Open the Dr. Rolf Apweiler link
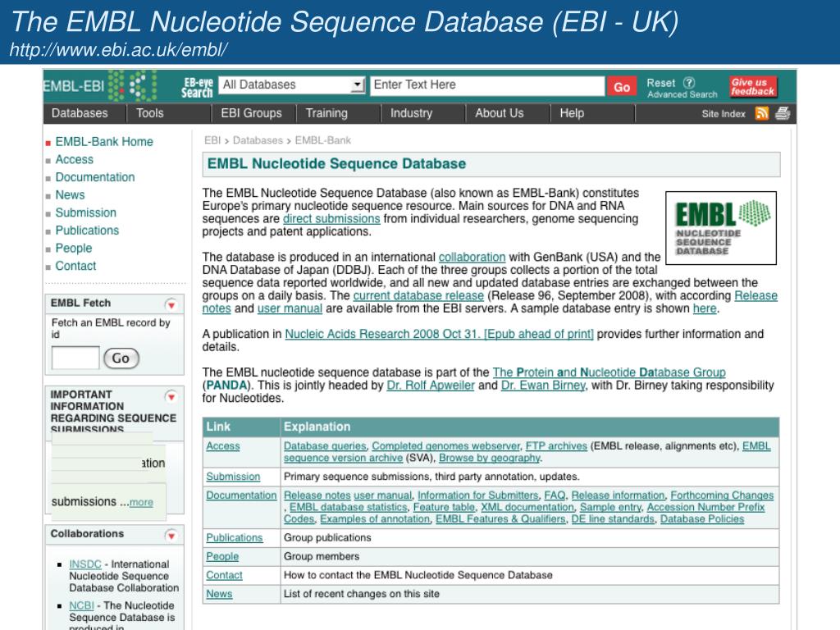Screen dimensions: 840x630 [431, 386]
